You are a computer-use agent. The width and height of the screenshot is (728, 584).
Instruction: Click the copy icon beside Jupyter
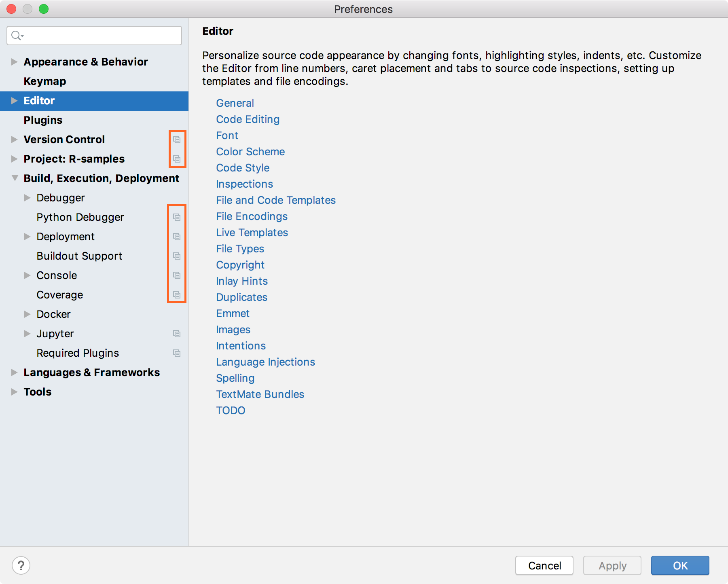[177, 333]
